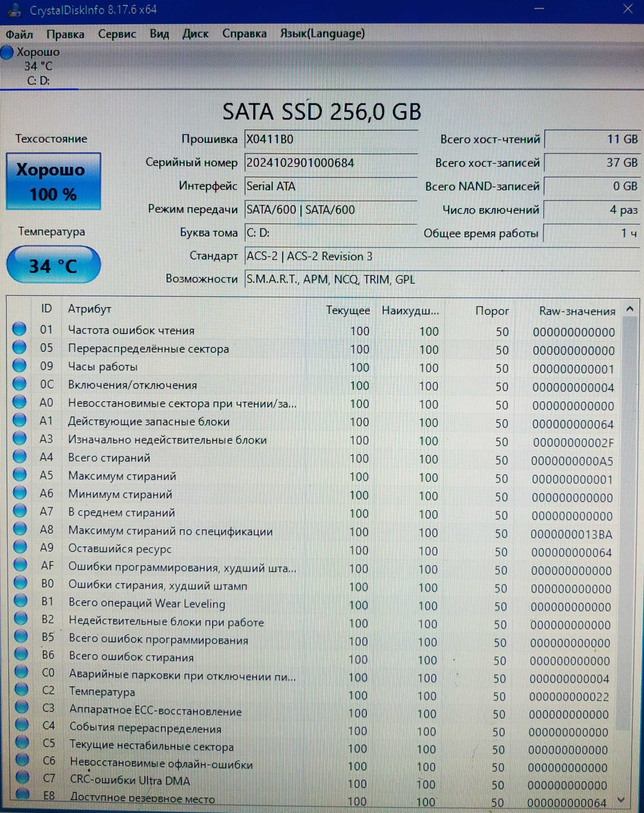Click the Текущее column header
The image size is (644, 813).
pyautogui.click(x=348, y=310)
